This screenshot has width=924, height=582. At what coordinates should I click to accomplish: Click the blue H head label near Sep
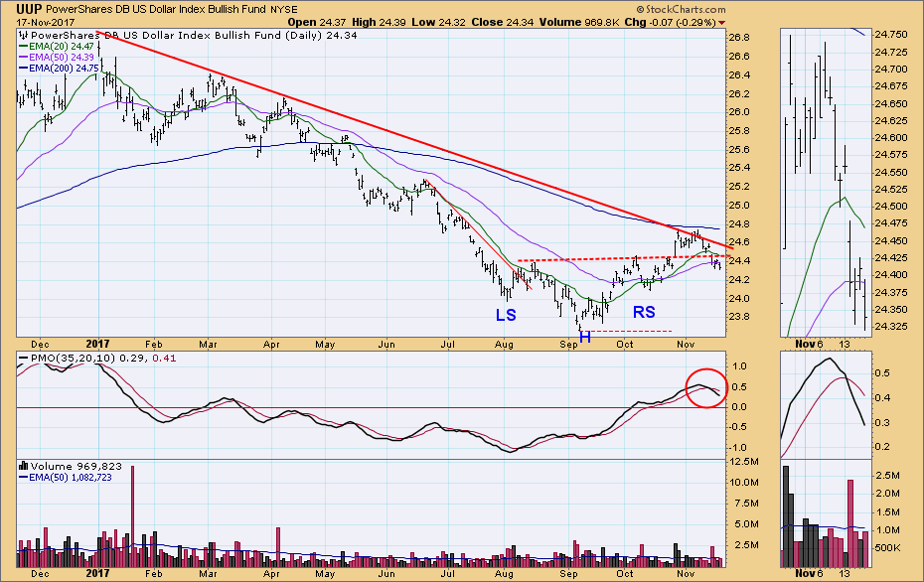(x=584, y=337)
